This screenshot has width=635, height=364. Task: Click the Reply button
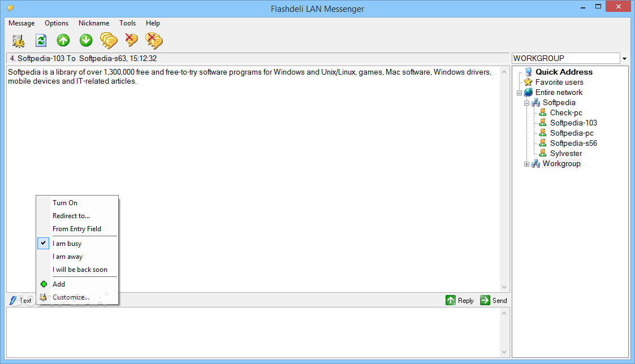coord(459,301)
